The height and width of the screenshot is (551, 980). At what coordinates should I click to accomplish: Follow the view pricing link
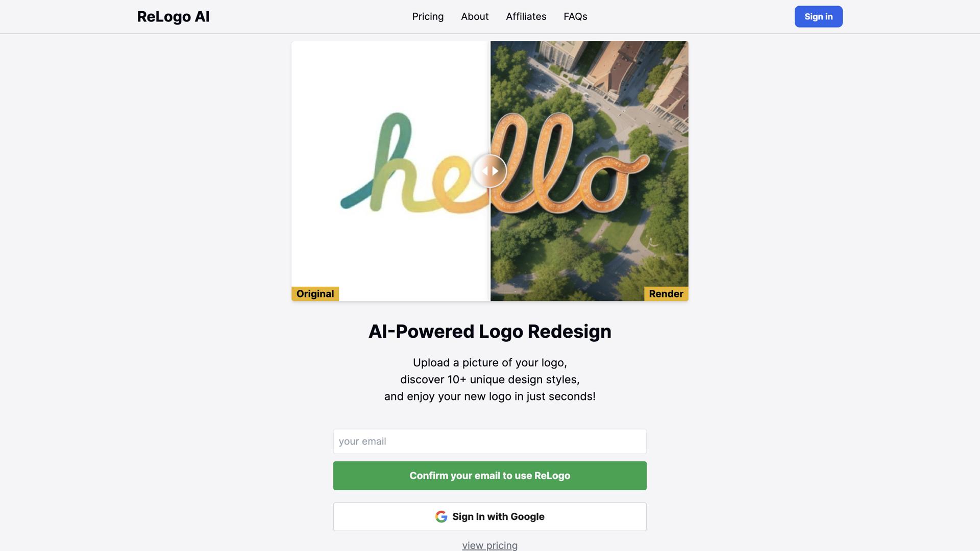point(490,545)
